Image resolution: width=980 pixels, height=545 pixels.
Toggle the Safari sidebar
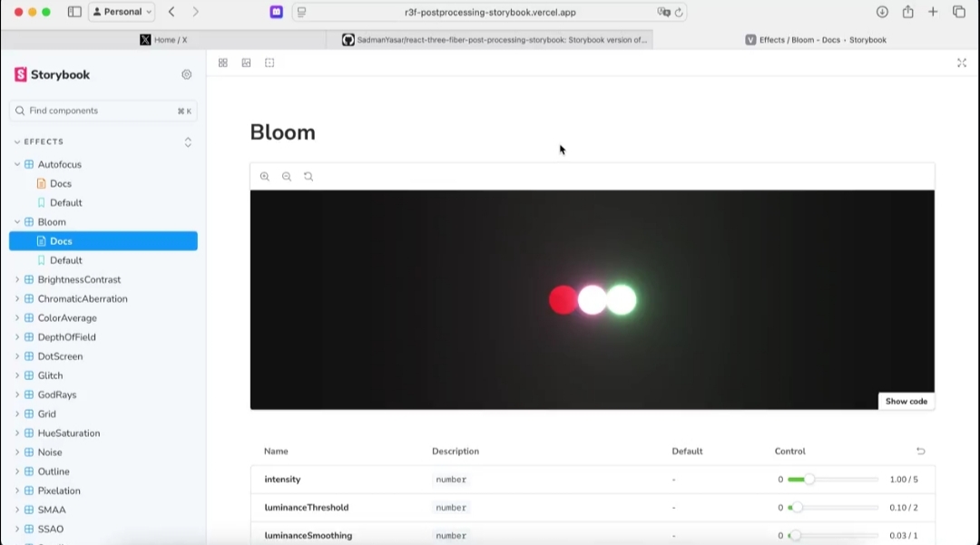click(x=74, y=12)
